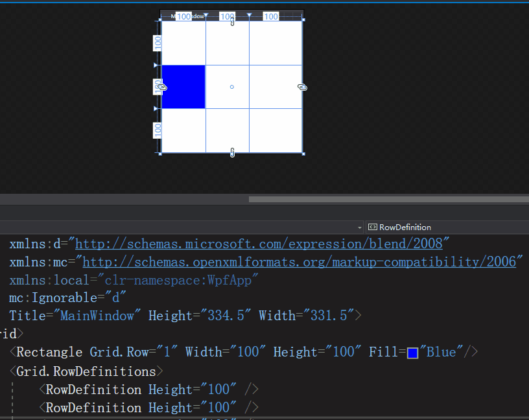The height and width of the screenshot is (420, 529).
Task: Click the top-right corner resize handle
Action: [x=303, y=20]
